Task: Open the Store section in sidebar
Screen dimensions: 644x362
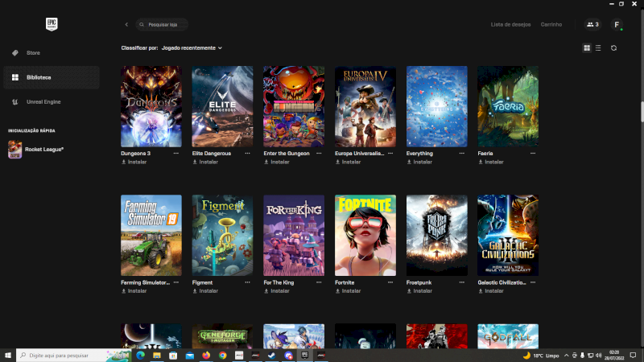Action: (33, 53)
